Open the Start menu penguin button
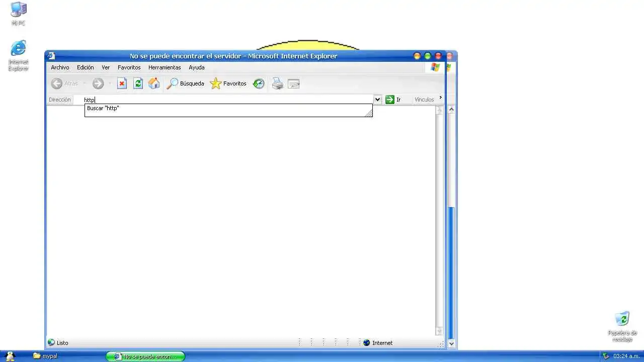Viewport: 644px width, 362px height. coord(10,356)
